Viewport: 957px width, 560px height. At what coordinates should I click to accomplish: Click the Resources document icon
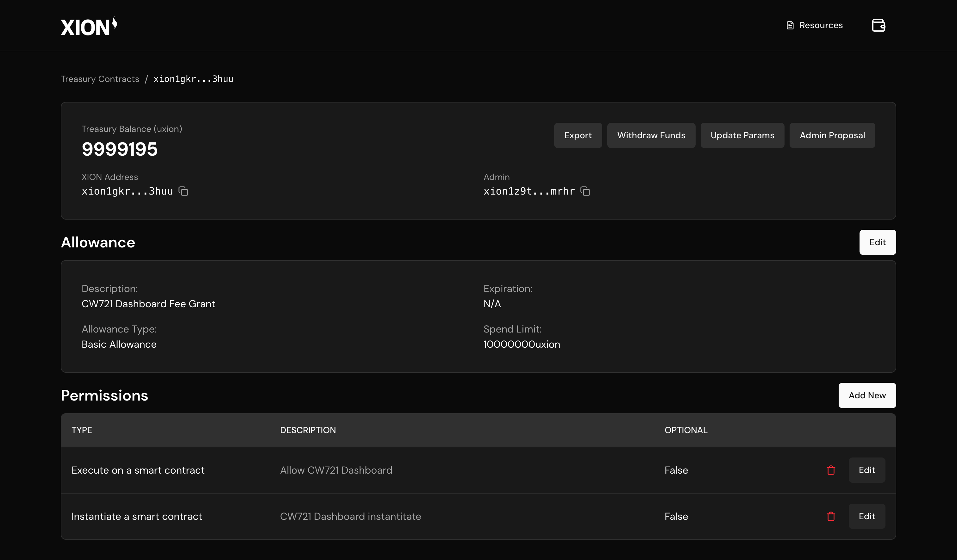click(790, 25)
